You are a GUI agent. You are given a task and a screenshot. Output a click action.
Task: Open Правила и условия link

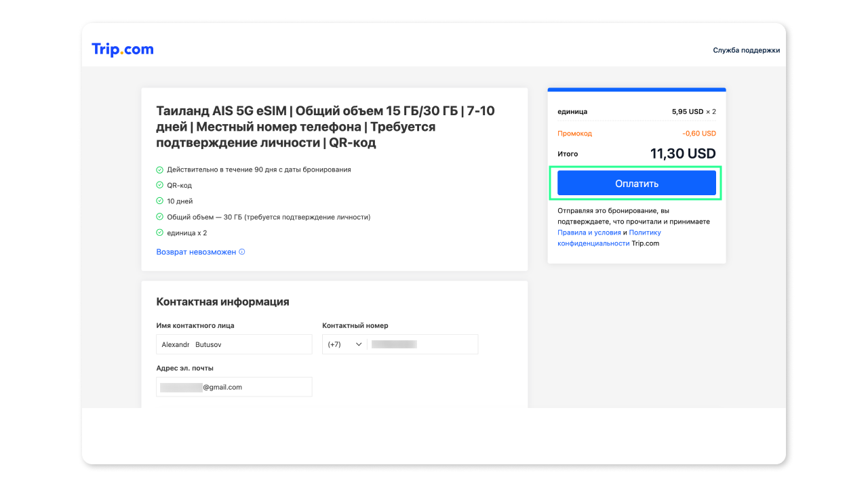(x=589, y=232)
